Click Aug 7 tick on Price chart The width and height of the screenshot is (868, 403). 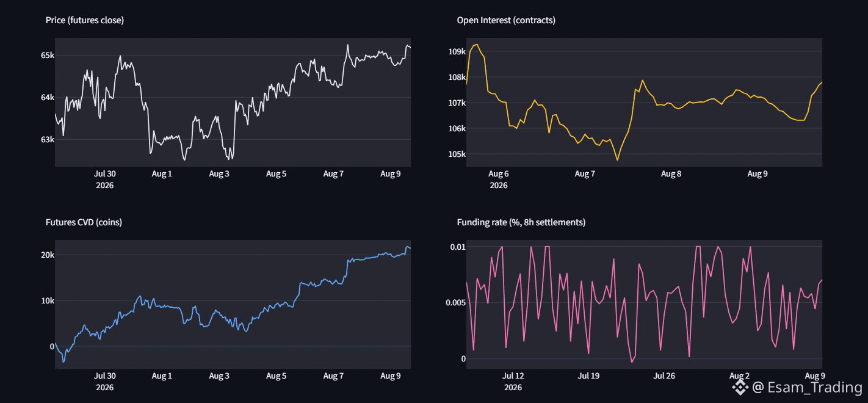point(333,174)
